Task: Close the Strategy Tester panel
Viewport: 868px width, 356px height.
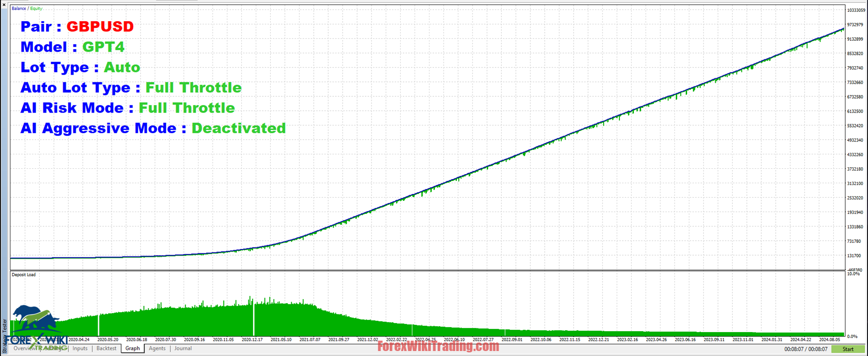Action: pos(4,5)
